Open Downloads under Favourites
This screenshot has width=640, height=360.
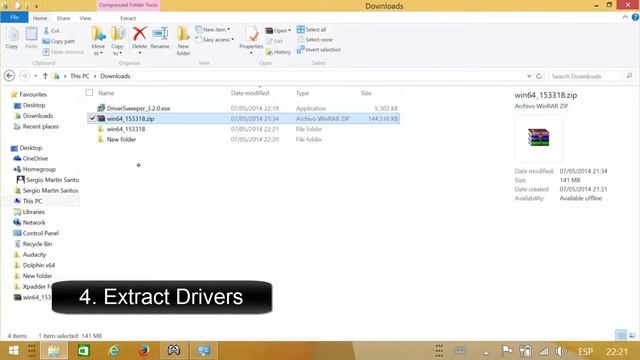coord(38,116)
